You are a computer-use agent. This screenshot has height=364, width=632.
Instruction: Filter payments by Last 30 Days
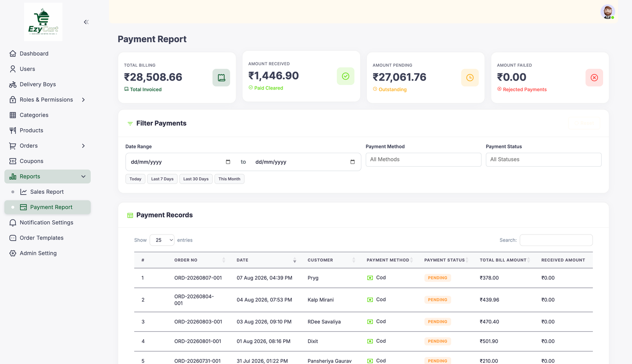coord(196,179)
